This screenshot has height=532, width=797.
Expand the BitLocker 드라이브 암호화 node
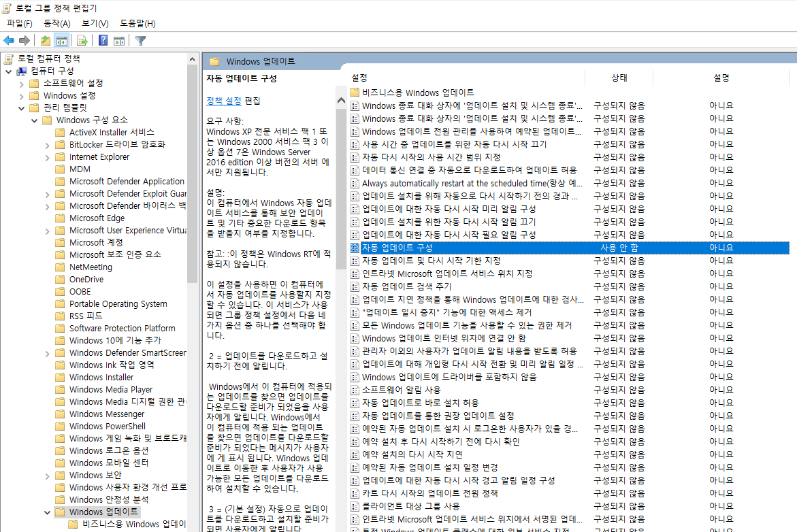(x=47, y=146)
